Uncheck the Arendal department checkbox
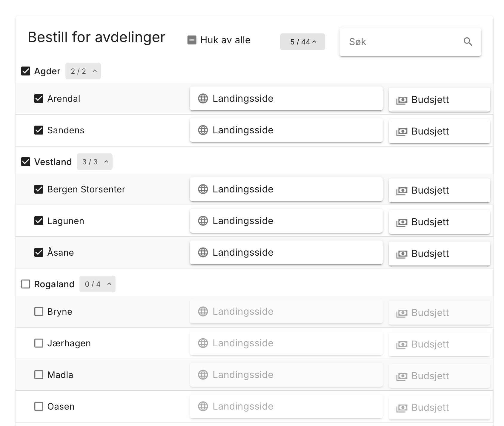The height and width of the screenshot is (426, 504). (x=39, y=98)
